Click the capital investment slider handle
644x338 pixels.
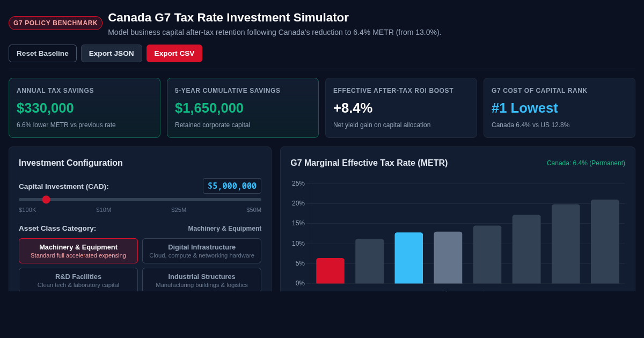click(46, 200)
